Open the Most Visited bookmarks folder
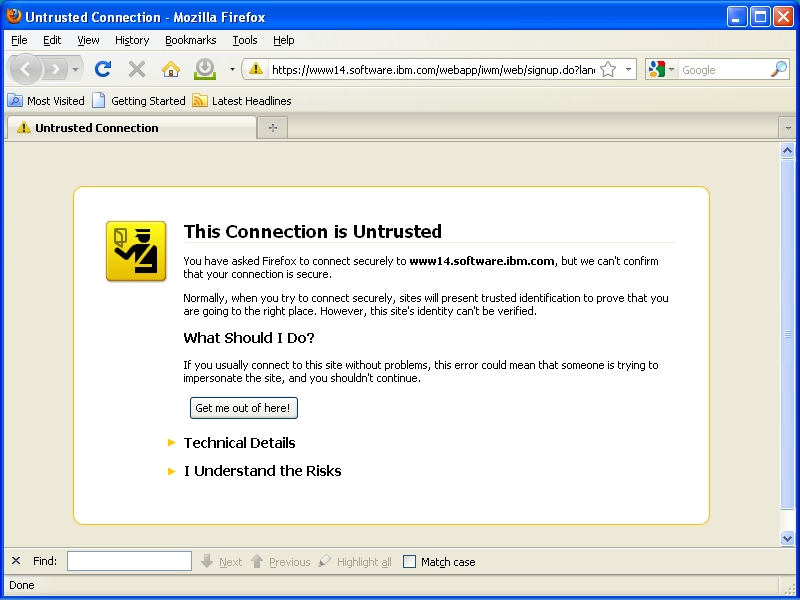This screenshot has height=600, width=800. [x=46, y=101]
